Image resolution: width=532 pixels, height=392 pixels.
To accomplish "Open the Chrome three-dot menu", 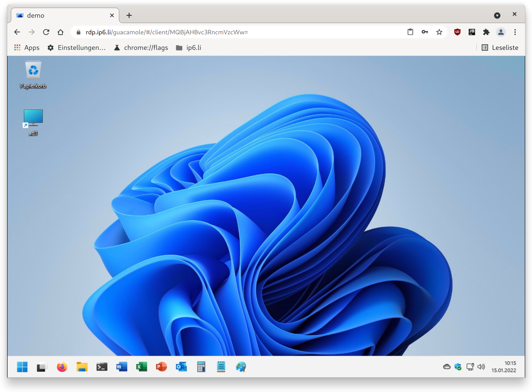I will (515, 32).
